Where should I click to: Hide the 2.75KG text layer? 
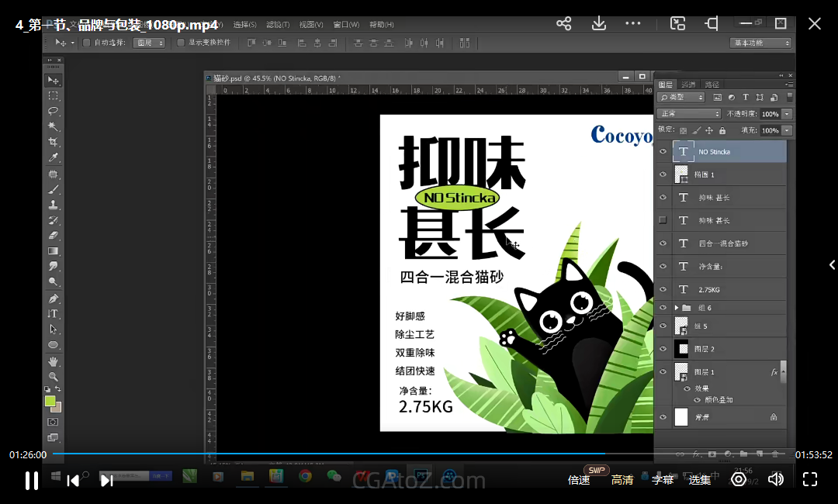[663, 289]
